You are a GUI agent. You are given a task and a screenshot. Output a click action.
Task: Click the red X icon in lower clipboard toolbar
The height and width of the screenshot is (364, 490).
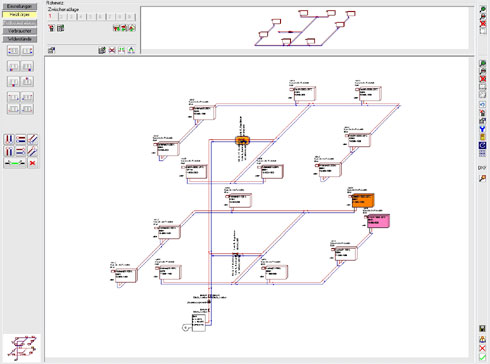point(112,50)
